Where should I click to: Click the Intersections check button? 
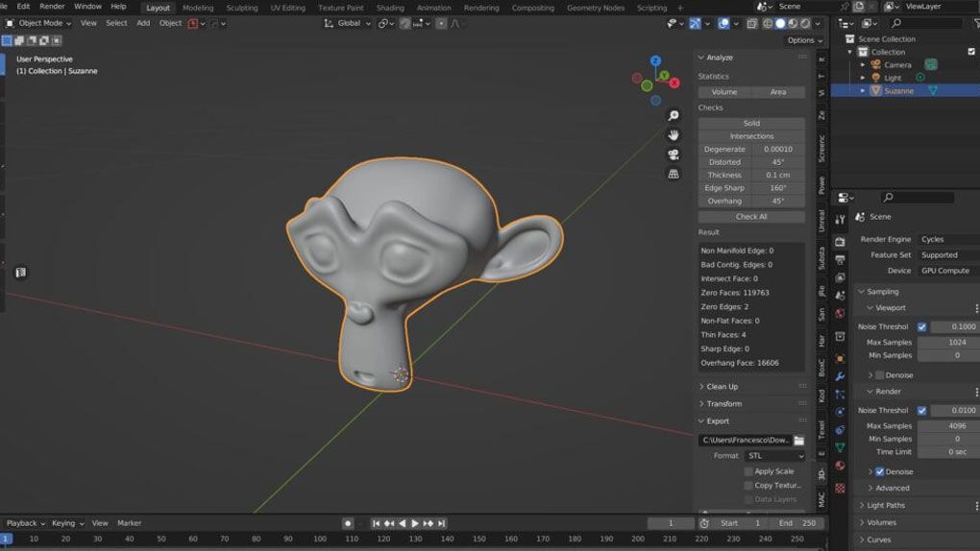[x=752, y=136]
